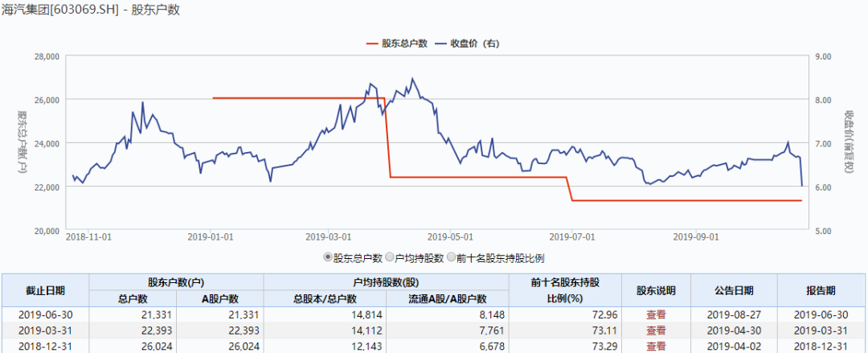This screenshot has height=353, width=868.
Task: Click 公告日期 cell 2019-04-30
Action: 734,330
